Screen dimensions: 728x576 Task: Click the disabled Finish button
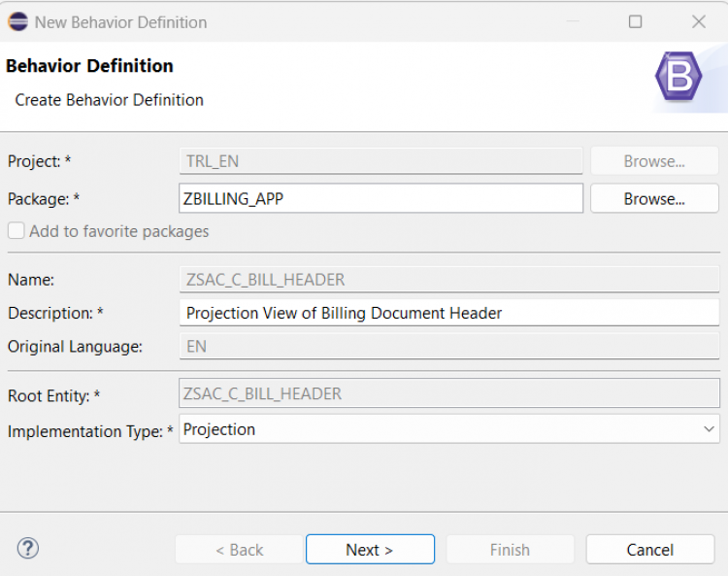click(x=510, y=550)
